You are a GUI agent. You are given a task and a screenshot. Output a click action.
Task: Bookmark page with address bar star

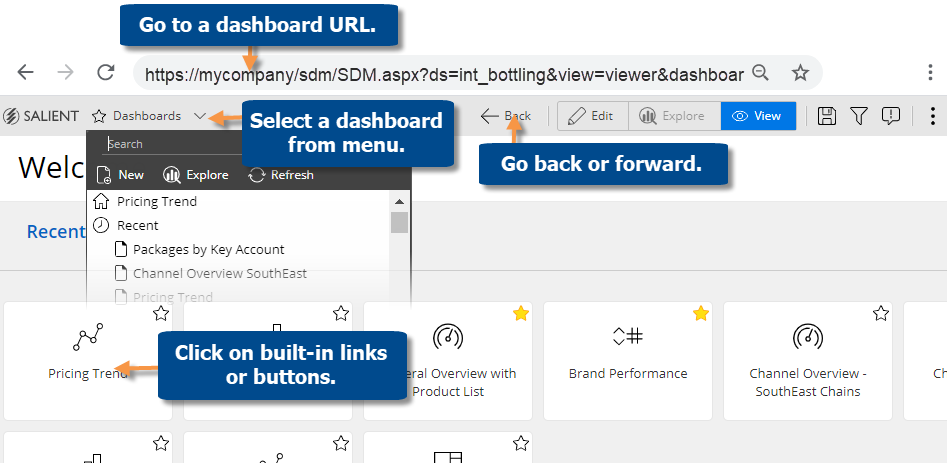click(x=800, y=72)
